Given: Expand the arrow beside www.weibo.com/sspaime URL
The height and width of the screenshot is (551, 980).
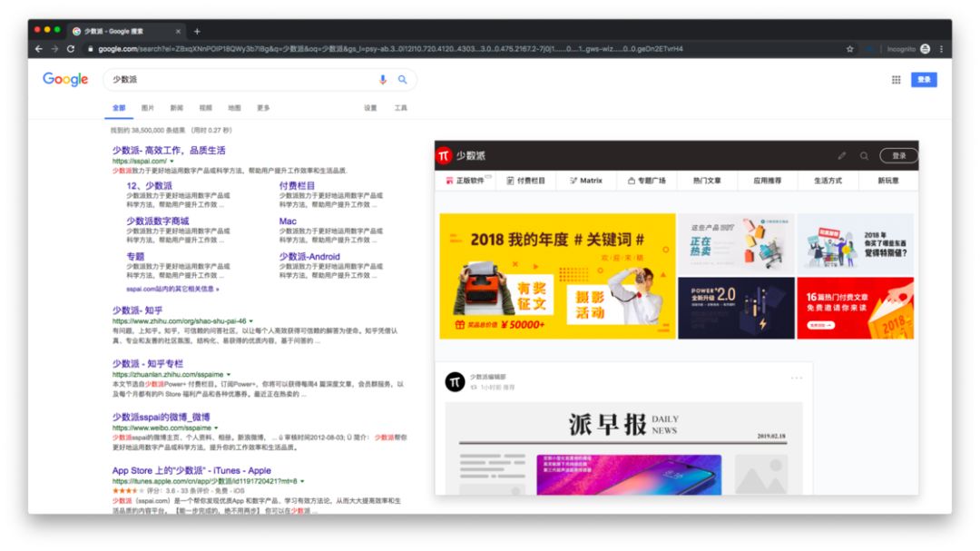Looking at the screenshot, I should coord(216,428).
